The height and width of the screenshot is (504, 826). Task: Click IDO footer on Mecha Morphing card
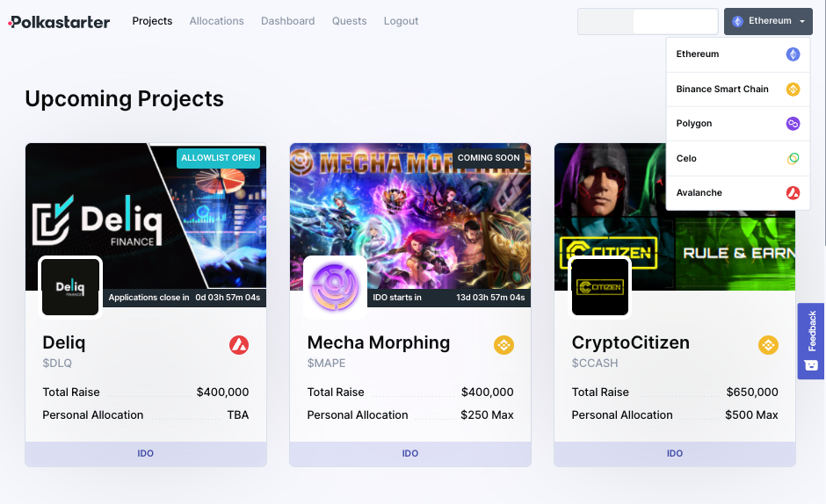click(x=410, y=454)
